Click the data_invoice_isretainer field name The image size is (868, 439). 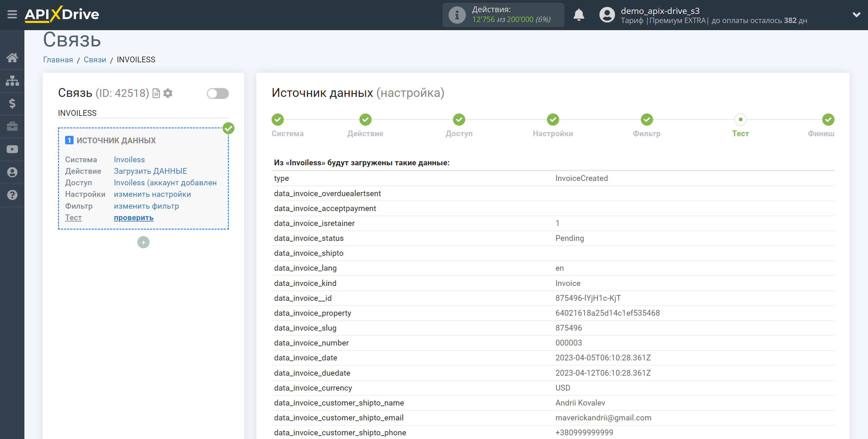coord(314,223)
